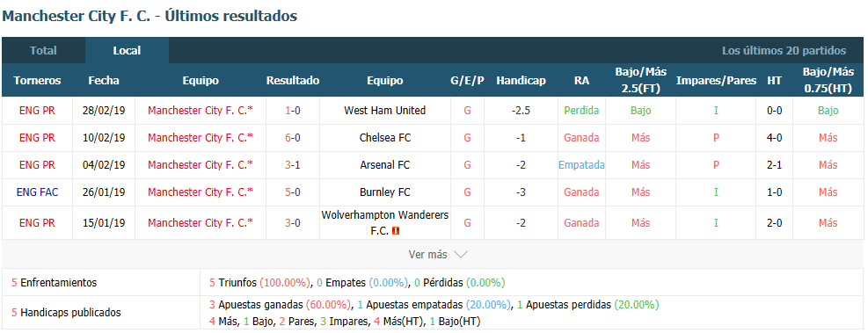Click Manchester City F. C. in the 28/02/19 row
The width and height of the screenshot is (868, 333).
coord(201,111)
